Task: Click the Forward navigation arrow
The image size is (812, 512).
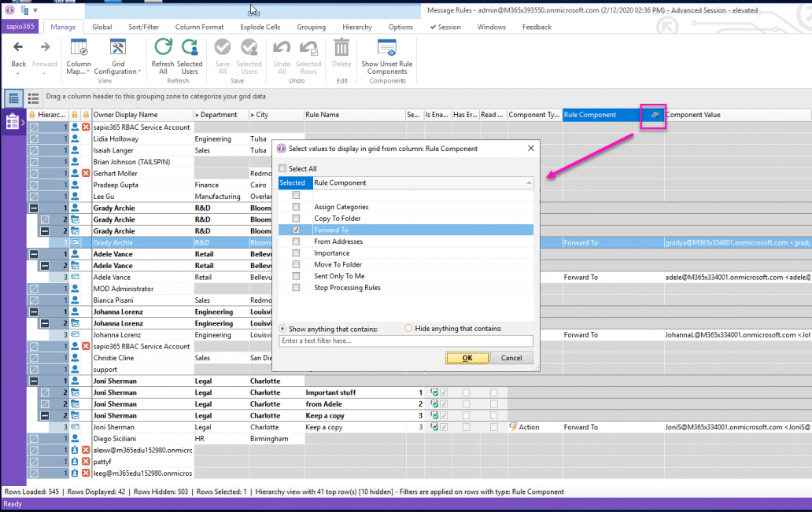Action: 45,48
